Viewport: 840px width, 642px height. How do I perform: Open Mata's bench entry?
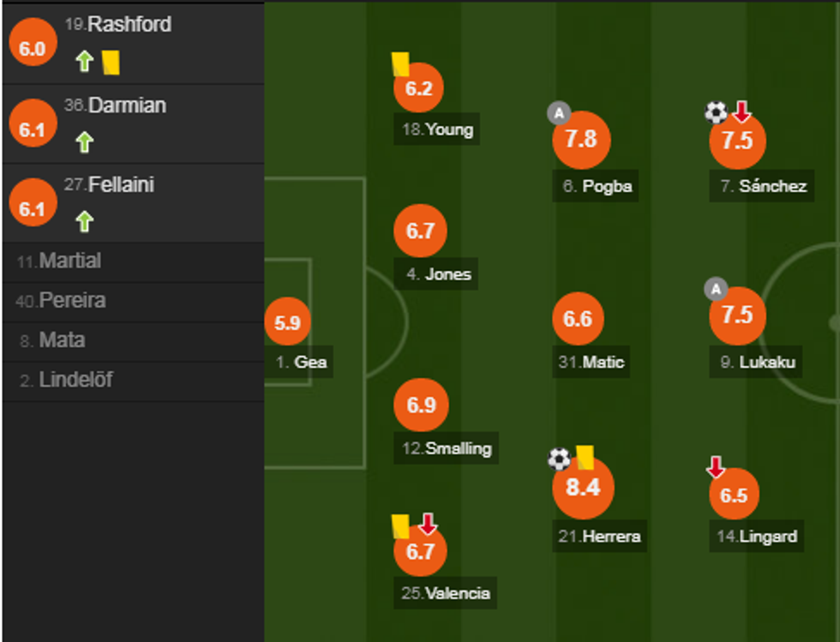(62, 341)
